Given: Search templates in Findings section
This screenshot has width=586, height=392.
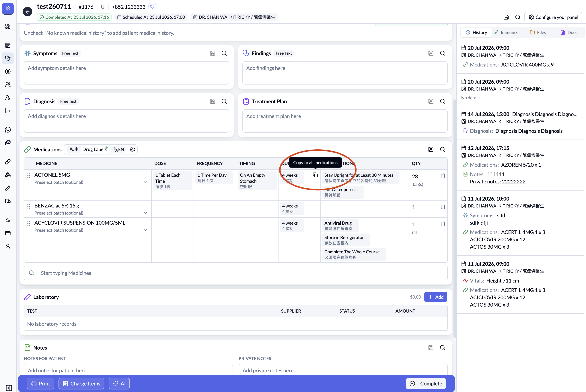Looking at the screenshot, I should 442,53.
